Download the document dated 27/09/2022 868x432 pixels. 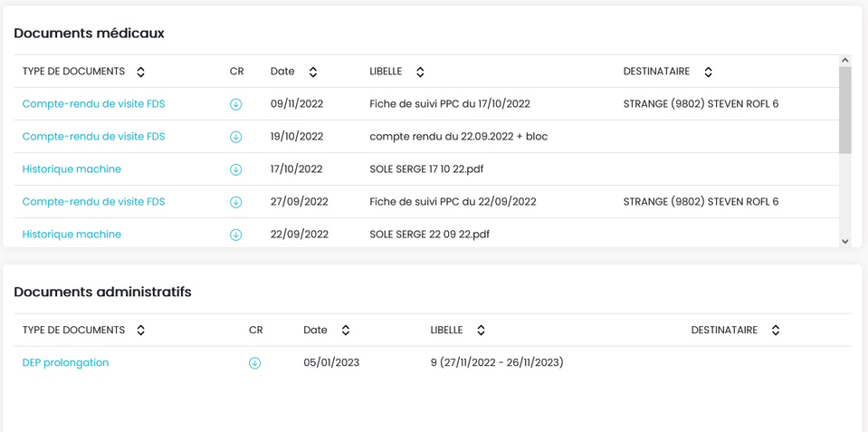pos(236,202)
